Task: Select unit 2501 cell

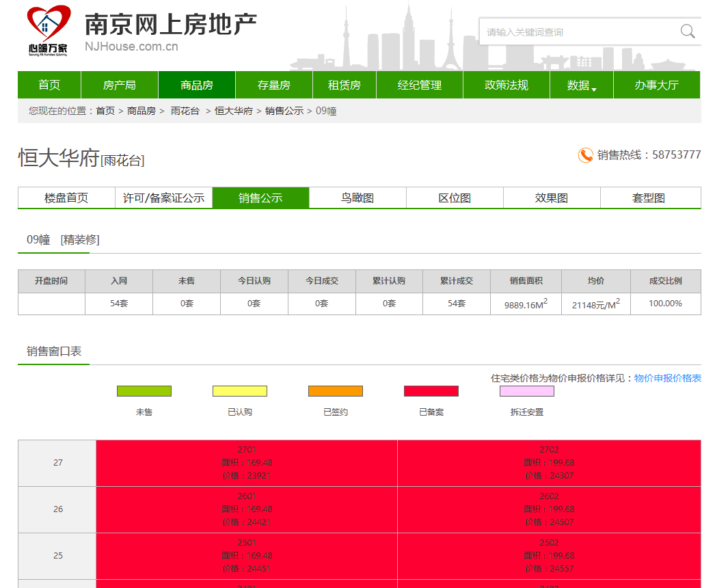Action: (247, 556)
